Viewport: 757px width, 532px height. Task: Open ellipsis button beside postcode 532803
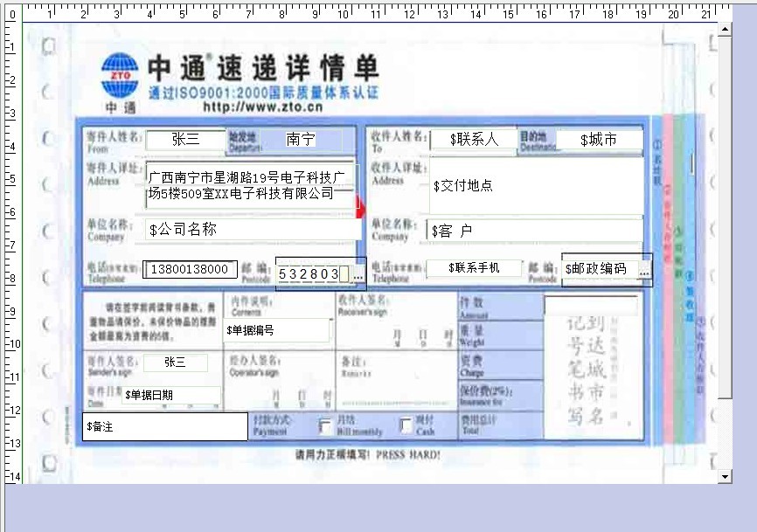click(357, 274)
